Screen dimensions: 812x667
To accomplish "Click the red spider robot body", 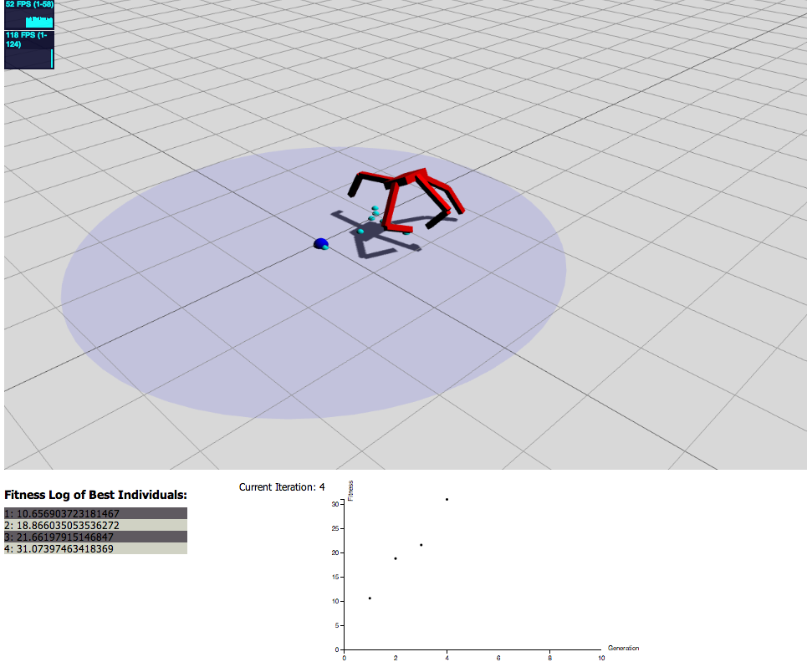I will [407, 199].
